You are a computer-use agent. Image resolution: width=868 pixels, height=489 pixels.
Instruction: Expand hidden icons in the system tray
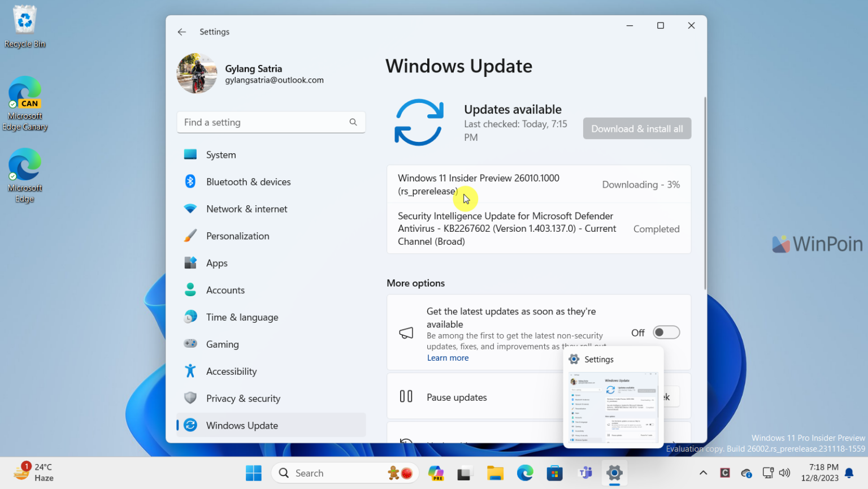703,473
